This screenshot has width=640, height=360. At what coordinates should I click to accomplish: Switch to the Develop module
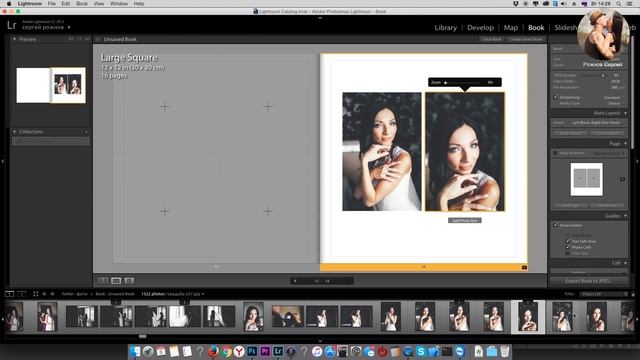click(x=480, y=28)
